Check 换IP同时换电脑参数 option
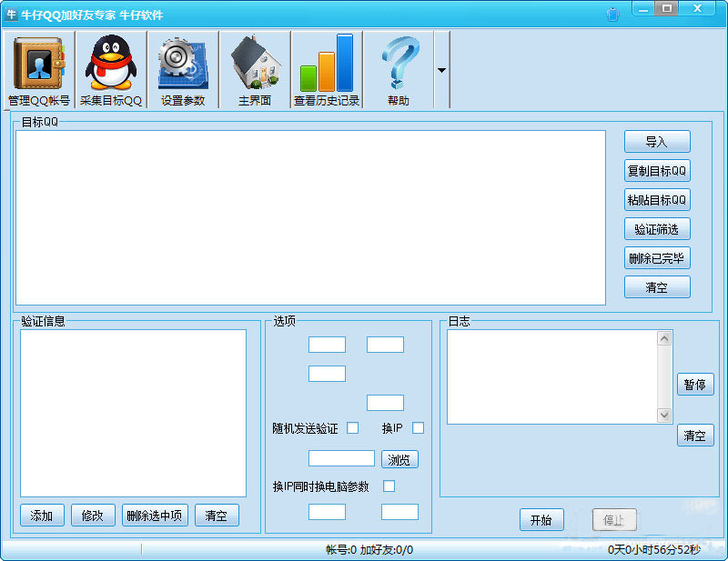Screen dimensions: 728x561 [389, 486]
